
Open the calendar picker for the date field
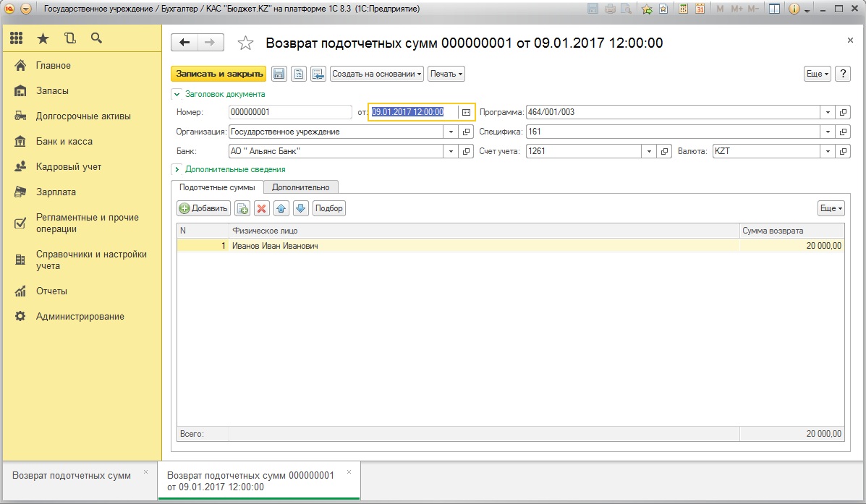pyautogui.click(x=466, y=112)
